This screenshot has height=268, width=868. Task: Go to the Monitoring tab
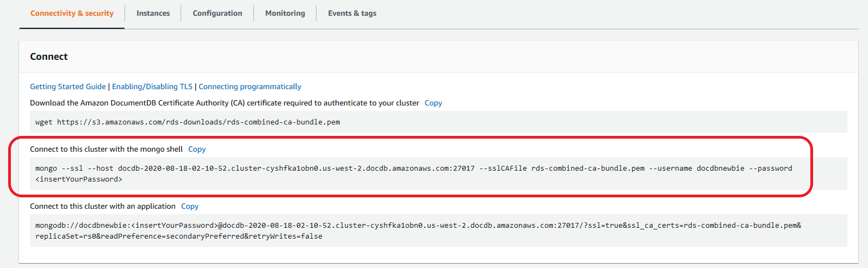(x=285, y=13)
